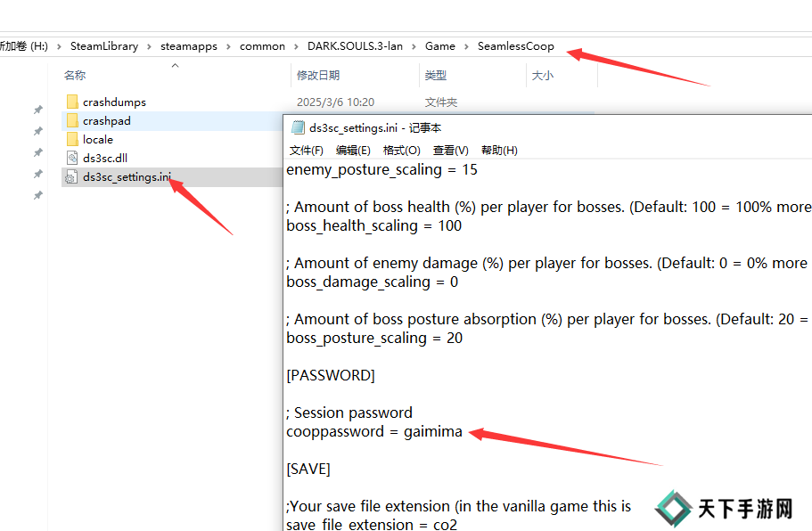Open the 编辑(E) menu in Notepad
The height and width of the screenshot is (531, 812).
[353, 151]
